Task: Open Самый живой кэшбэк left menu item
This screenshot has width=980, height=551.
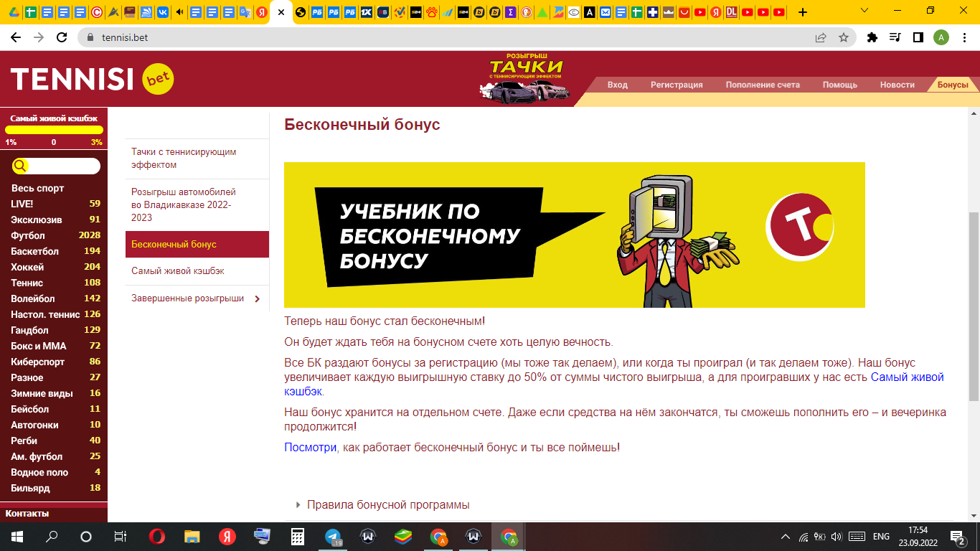Action: point(197,271)
